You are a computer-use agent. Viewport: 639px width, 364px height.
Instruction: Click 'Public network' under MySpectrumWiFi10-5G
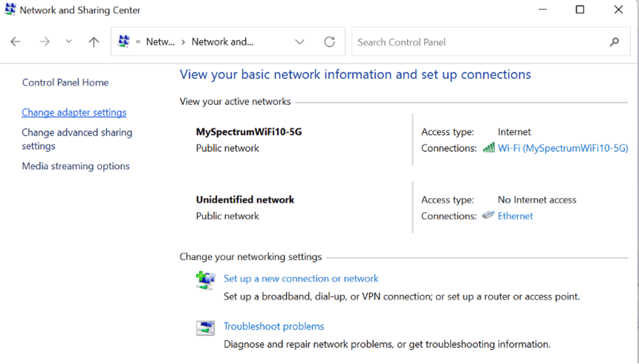click(x=227, y=148)
